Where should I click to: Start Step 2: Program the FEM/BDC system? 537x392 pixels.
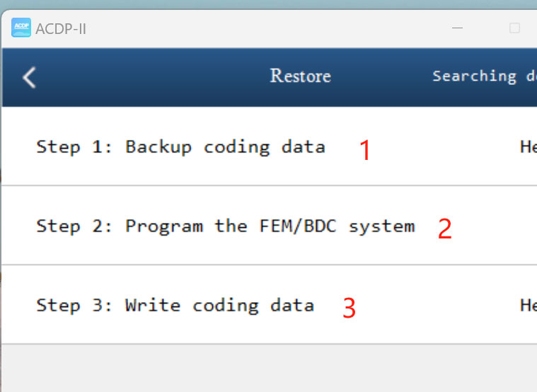click(225, 226)
